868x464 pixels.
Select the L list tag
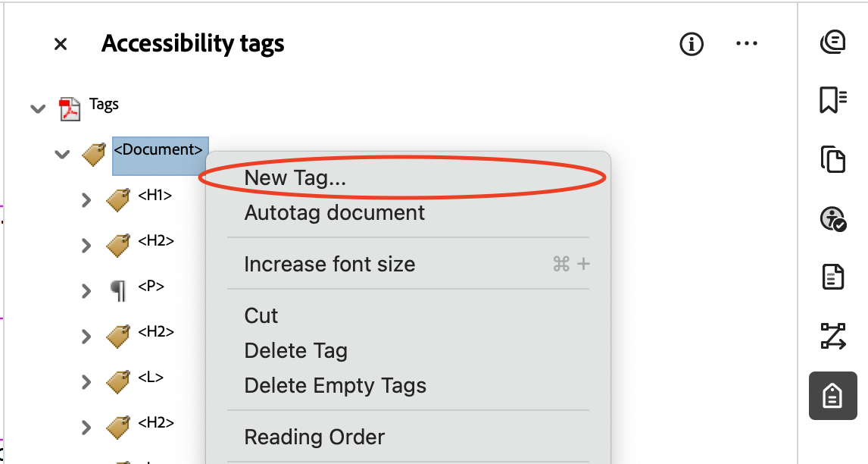(149, 378)
